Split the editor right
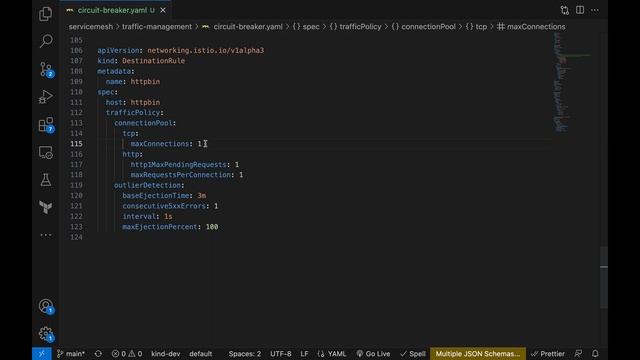Image resolution: width=640 pixels, height=360 pixels. [x=580, y=10]
